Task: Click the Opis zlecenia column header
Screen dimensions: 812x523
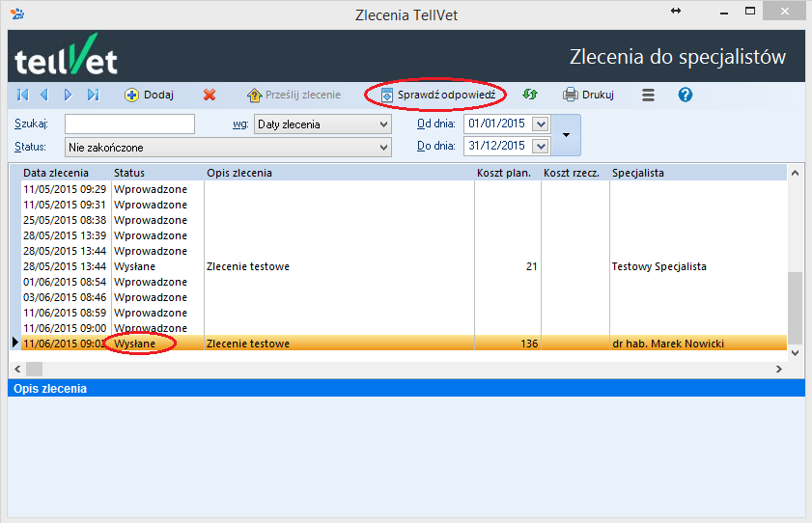Action: 239,173
